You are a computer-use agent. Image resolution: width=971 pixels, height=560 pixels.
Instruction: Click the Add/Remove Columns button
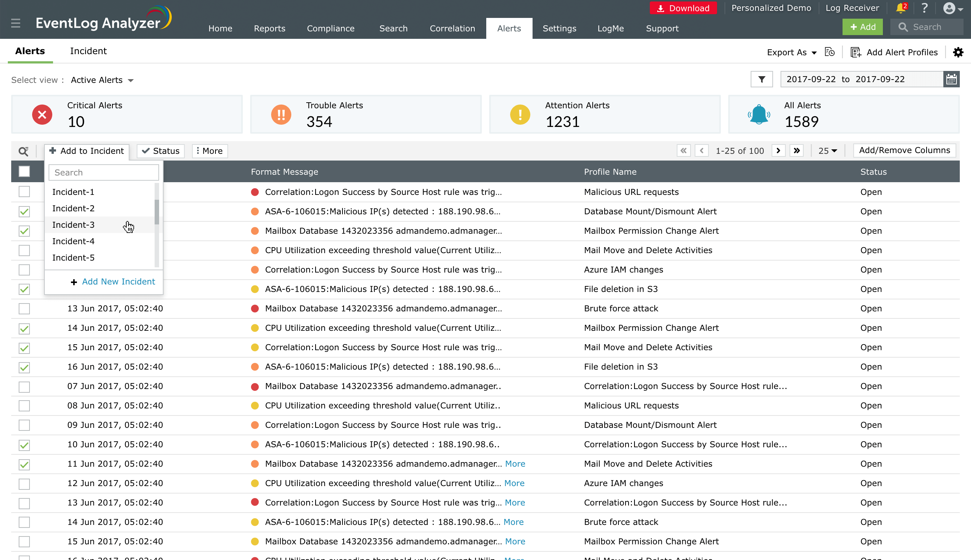(x=904, y=150)
